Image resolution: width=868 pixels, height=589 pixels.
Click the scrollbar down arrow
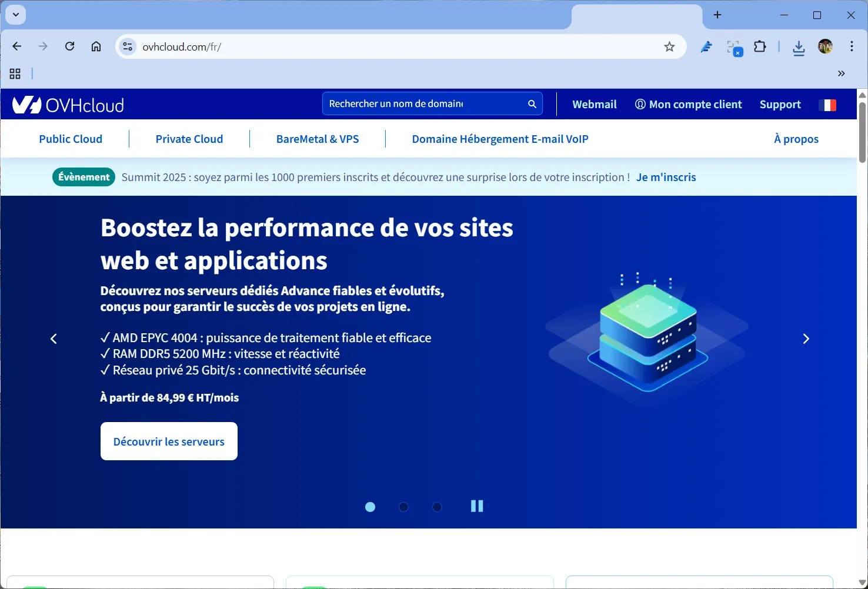[862, 583]
